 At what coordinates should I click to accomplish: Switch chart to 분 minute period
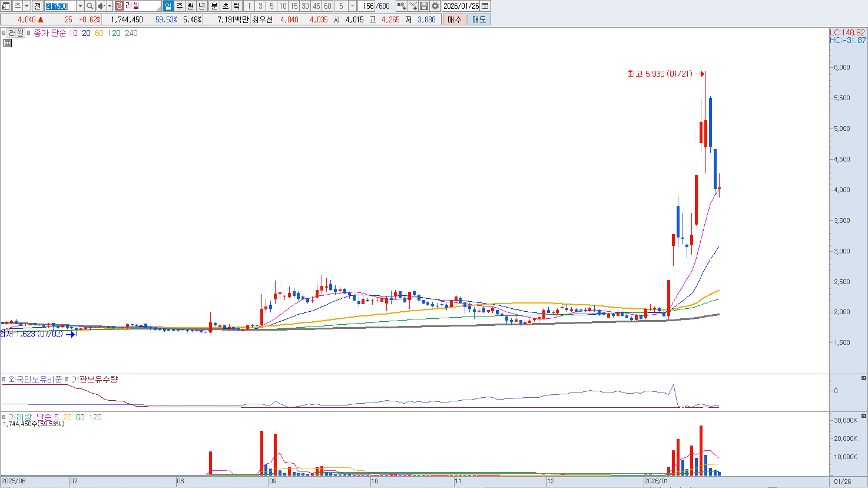[x=214, y=6]
